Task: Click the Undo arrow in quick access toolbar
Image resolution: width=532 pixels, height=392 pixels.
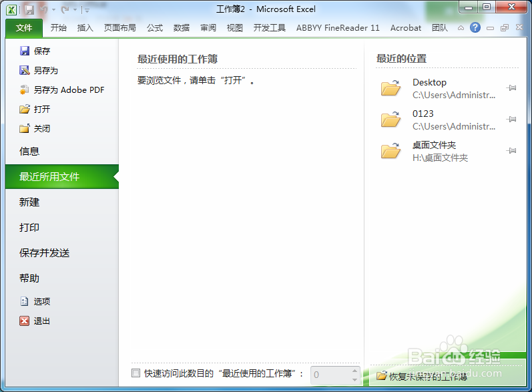Action: pos(44,10)
